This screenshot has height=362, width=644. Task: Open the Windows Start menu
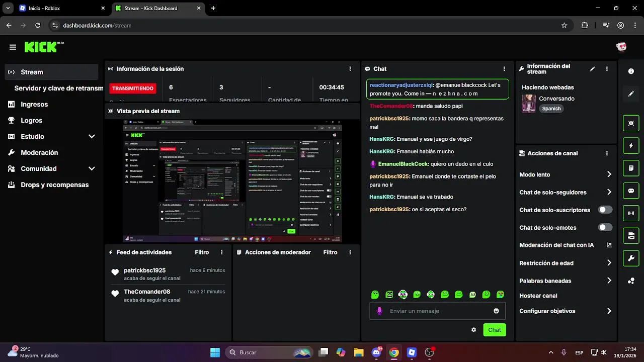(x=215, y=352)
